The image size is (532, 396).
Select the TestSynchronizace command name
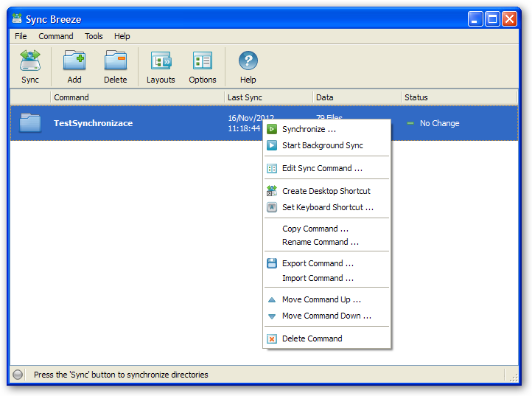click(x=94, y=123)
